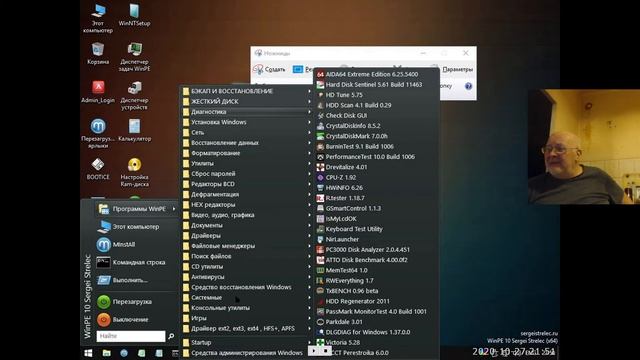
Task: Open Видео, аудио, графика menu
Action: pyautogui.click(x=247, y=215)
